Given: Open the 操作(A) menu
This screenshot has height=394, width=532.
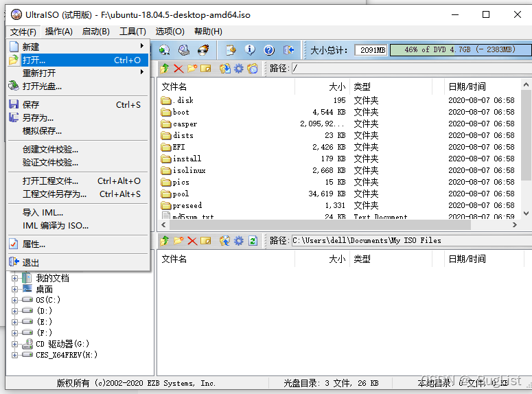Looking at the screenshot, I should point(59,32).
